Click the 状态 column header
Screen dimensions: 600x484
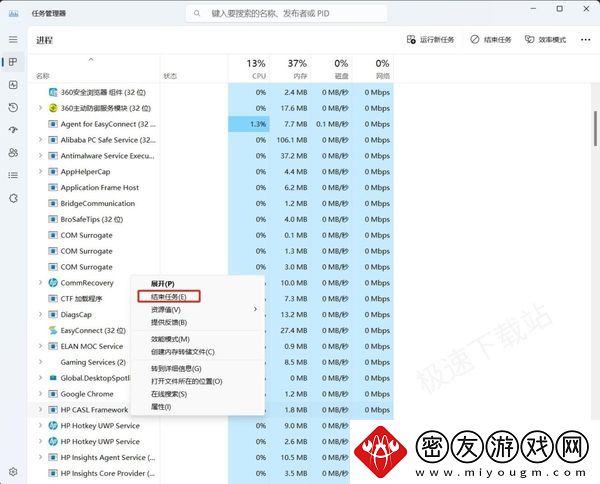[x=194, y=68]
